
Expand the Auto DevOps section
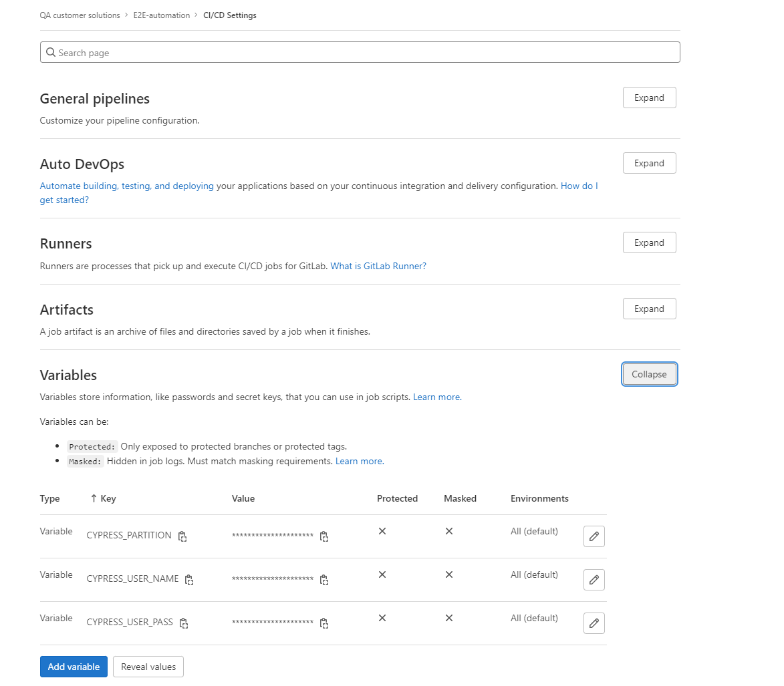tap(649, 163)
